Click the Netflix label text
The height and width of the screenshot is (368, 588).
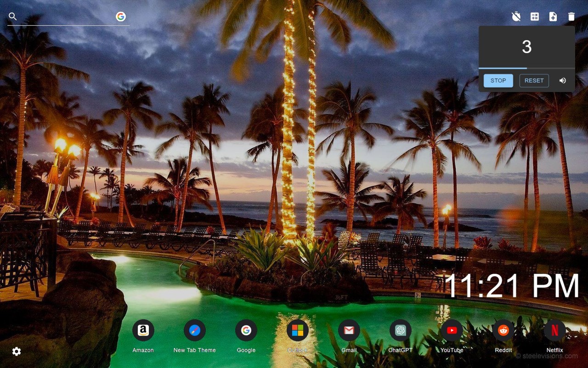click(x=555, y=350)
